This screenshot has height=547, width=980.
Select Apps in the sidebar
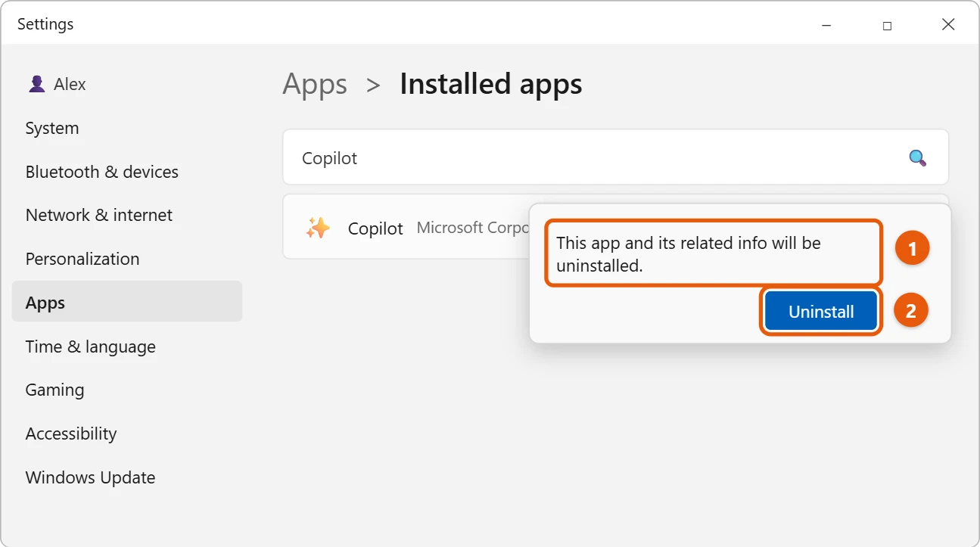pyautogui.click(x=127, y=302)
